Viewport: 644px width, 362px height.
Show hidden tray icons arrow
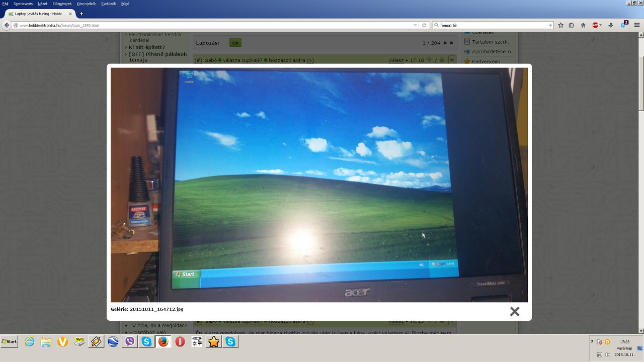(x=592, y=341)
